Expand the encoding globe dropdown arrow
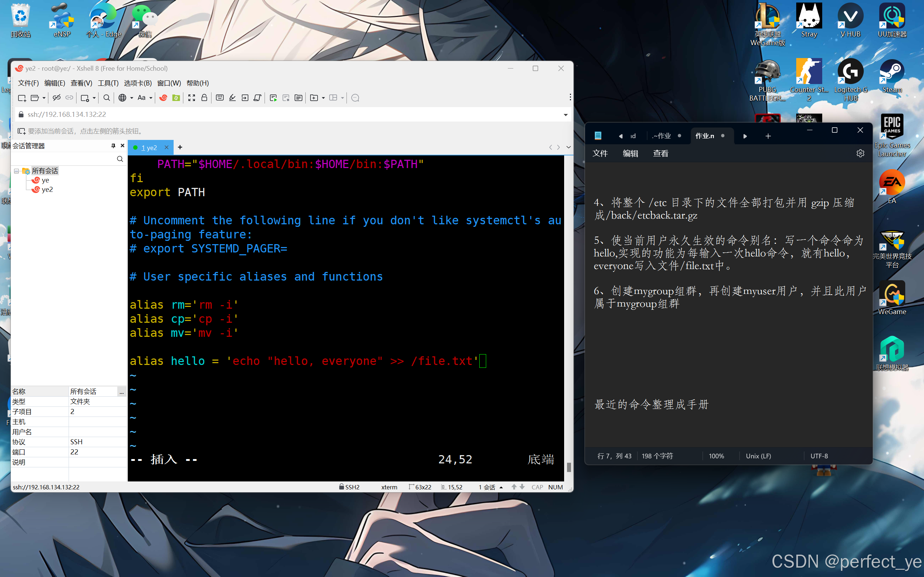Screen dimensions: 924x577 pyautogui.click(x=132, y=98)
